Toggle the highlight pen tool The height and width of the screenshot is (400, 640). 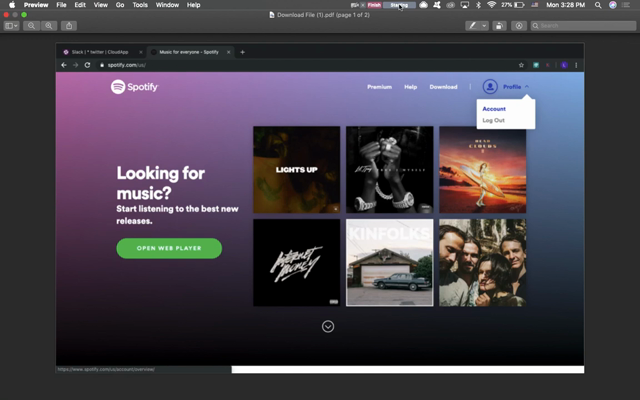coord(471,25)
